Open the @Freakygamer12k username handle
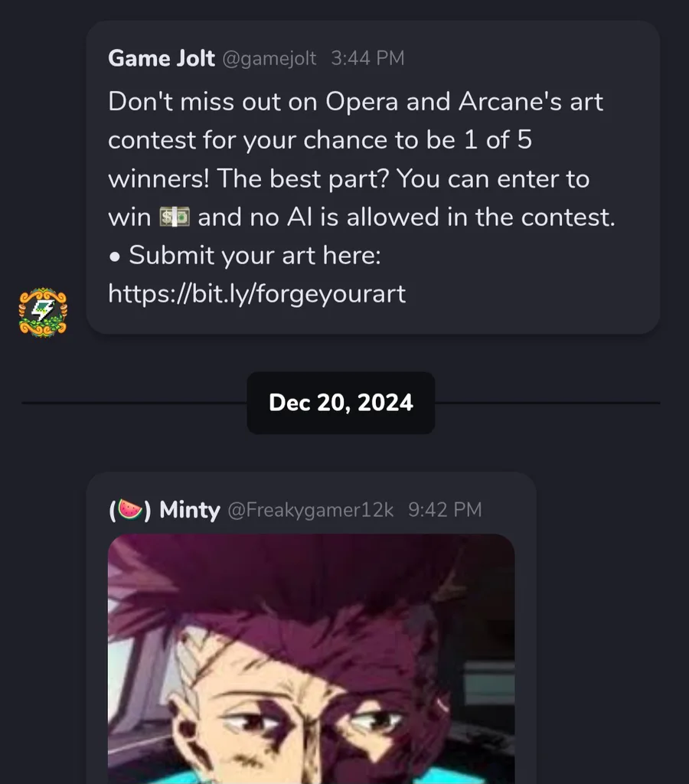Image resolution: width=689 pixels, height=784 pixels. 311,510
